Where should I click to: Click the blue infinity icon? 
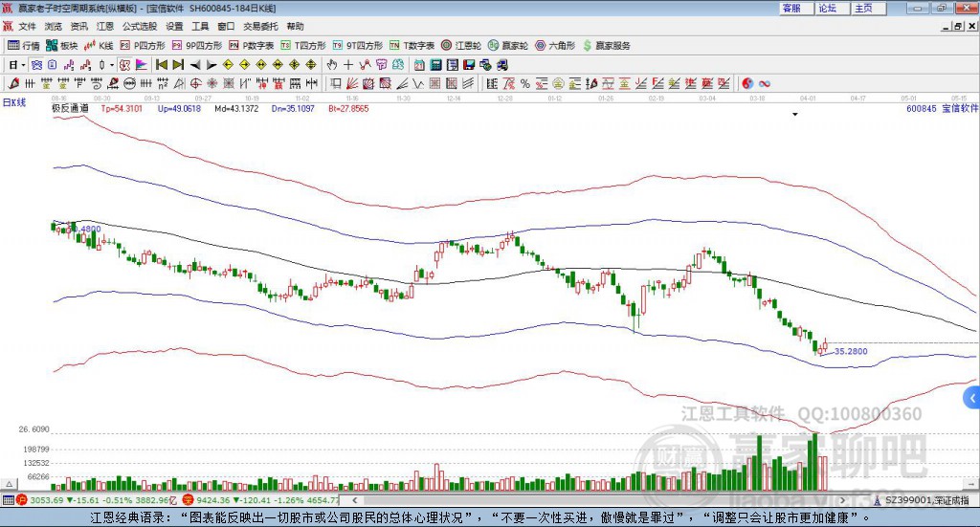765,83
